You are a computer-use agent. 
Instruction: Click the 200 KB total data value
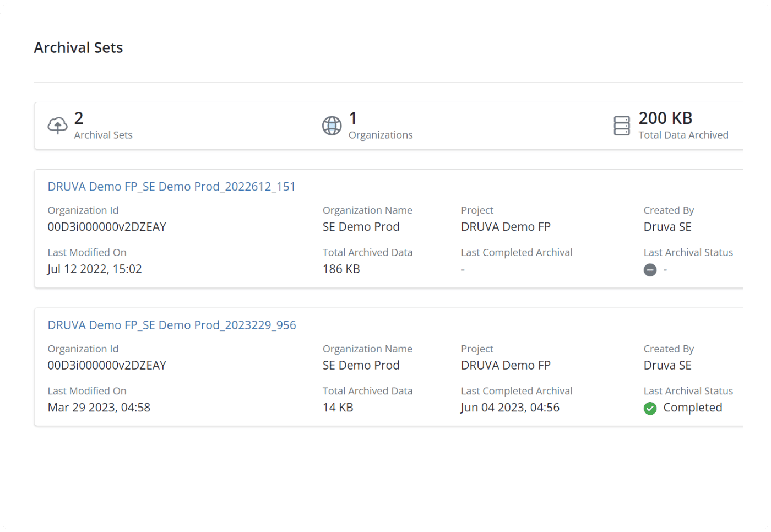tap(665, 118)
